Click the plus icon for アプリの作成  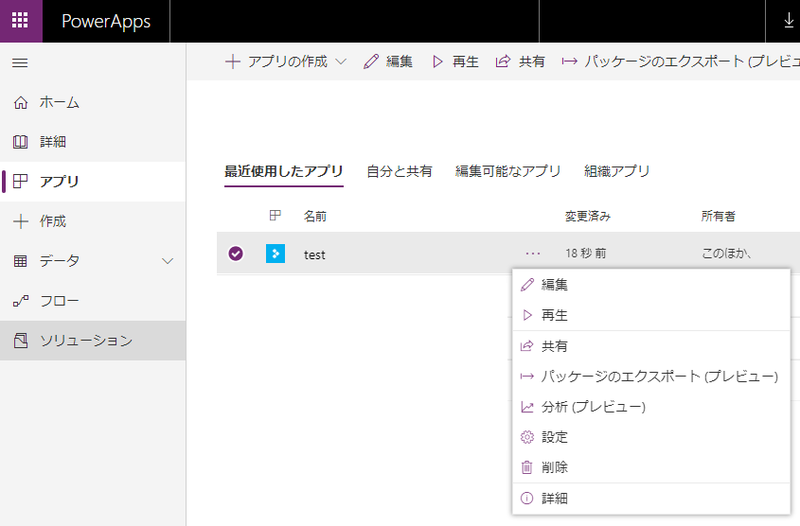coord(233,62)
